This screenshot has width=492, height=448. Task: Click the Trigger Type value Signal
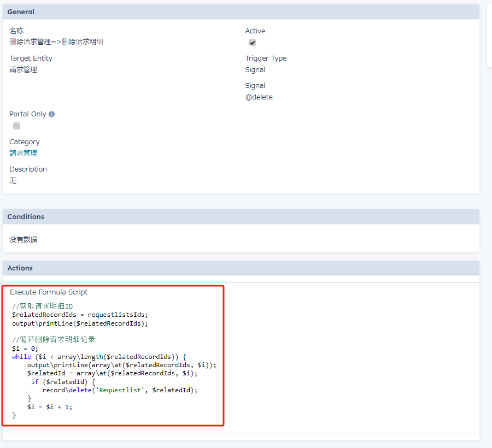pyautogui.click(x=255, y=69)
